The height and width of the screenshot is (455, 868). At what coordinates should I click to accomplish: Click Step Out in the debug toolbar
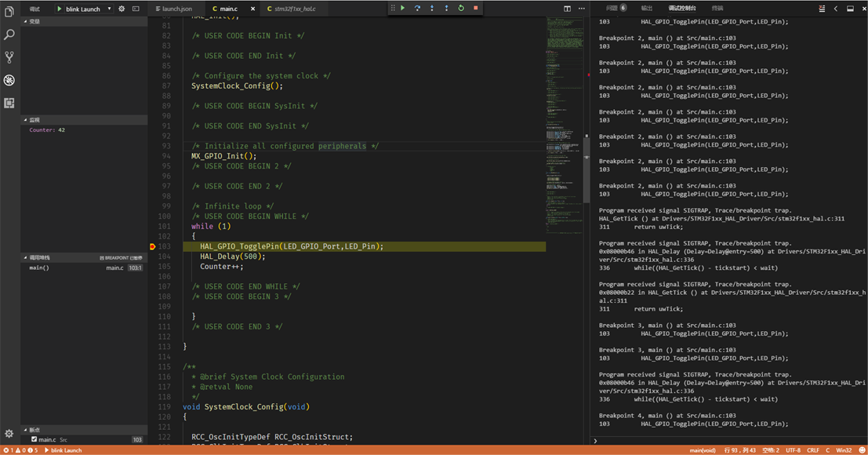click(446, 9)
